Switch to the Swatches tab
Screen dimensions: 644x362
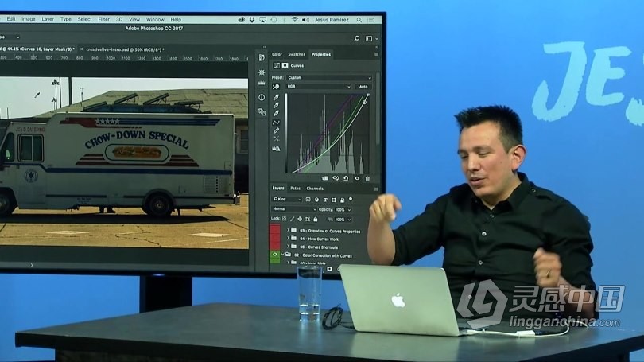point(297,54)
